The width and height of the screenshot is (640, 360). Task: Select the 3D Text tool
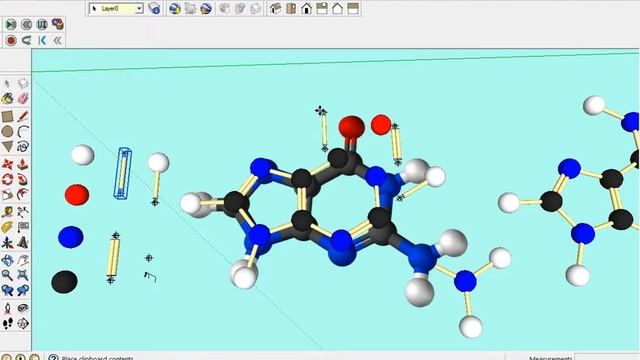coord(23,243)
